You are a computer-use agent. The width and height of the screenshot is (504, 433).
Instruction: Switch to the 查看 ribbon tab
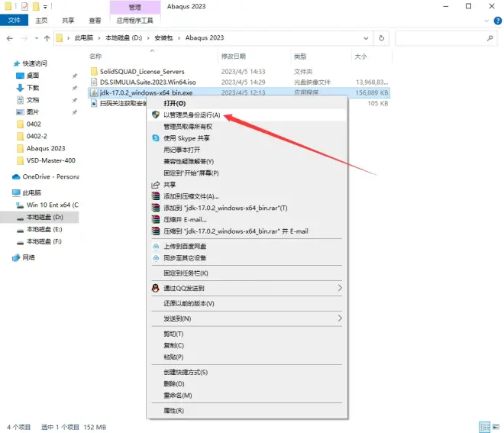click(x=95, y=21)
